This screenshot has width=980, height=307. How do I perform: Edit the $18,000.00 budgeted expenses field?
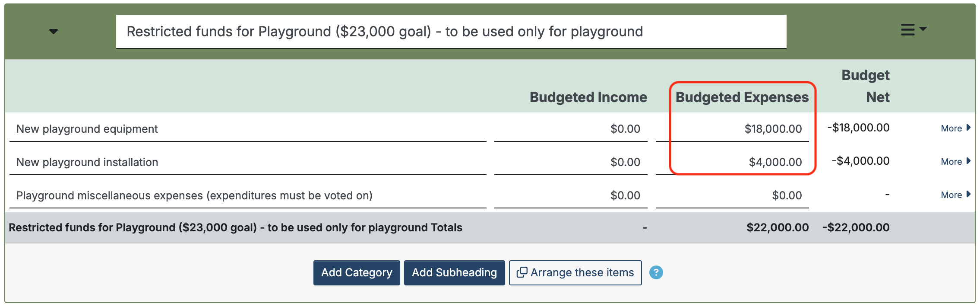732,129
